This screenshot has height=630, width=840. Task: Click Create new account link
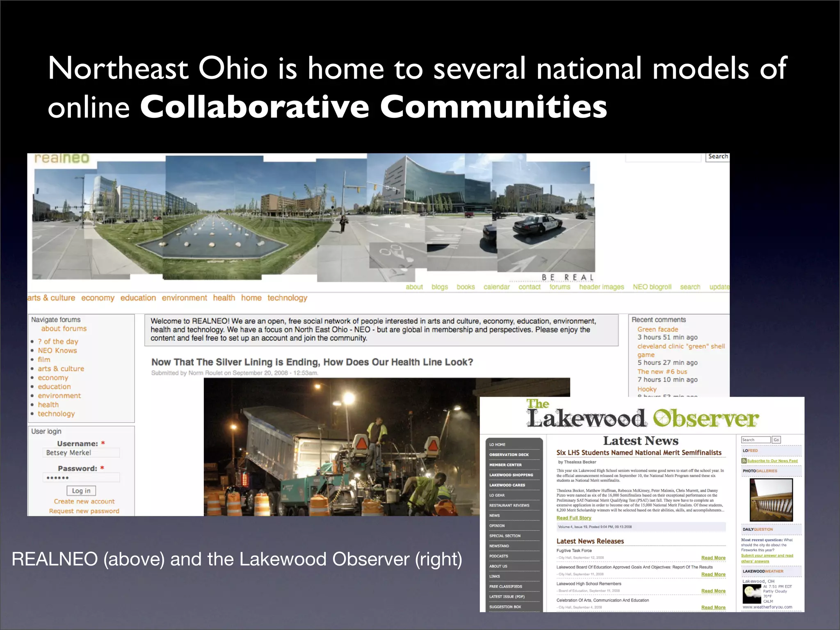click(x=84, y=501)
